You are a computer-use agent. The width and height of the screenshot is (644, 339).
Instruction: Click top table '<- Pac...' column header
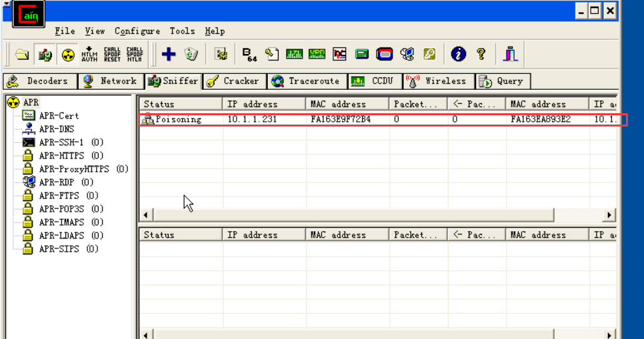477,105
